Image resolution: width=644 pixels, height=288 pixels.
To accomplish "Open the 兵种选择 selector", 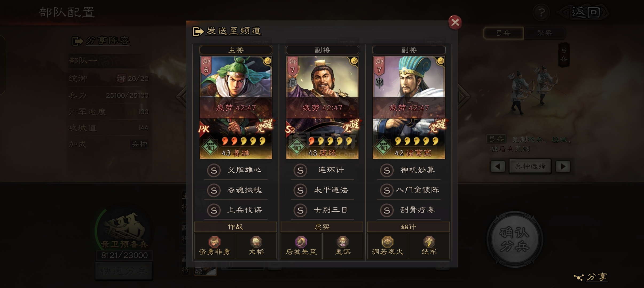I will tap(530, 166).
